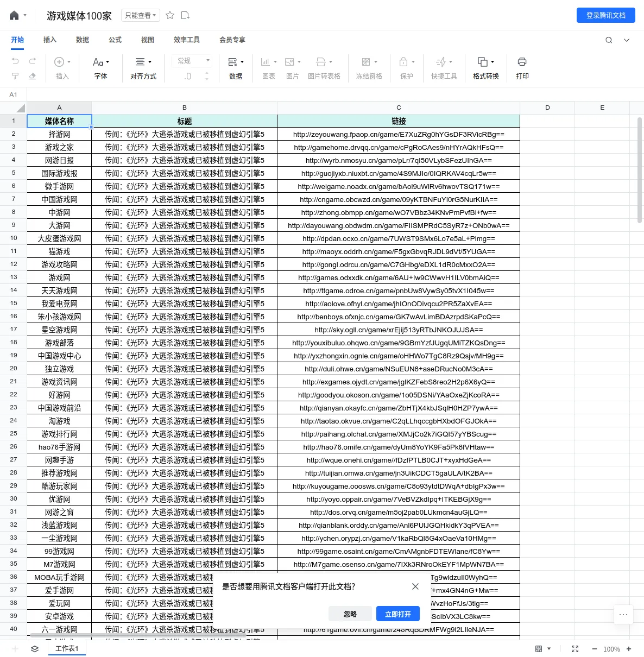644x657 pixels.
Task: Click 忽略 in the dialog
Action: pyautogui.click(x=350, y=614)
